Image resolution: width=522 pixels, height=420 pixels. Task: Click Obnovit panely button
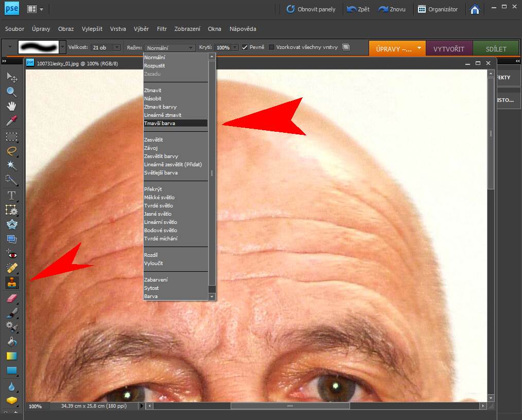[311, 9]
